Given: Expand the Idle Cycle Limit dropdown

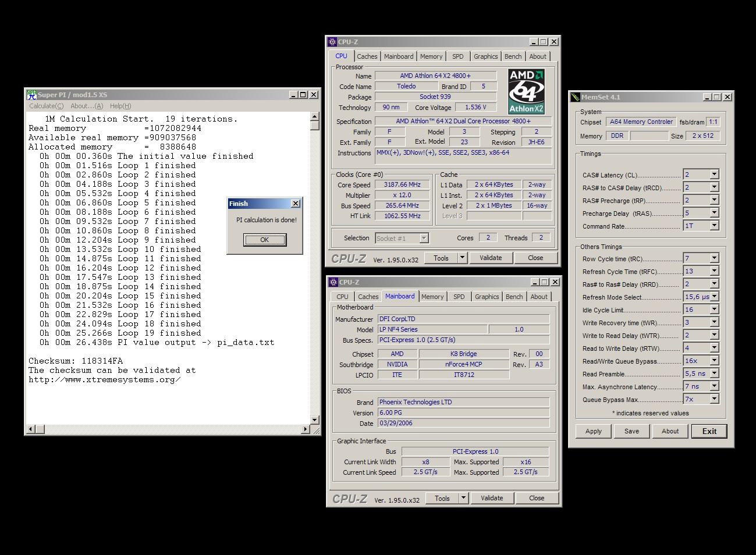Looking at the screenshot, I should [714, 309].
